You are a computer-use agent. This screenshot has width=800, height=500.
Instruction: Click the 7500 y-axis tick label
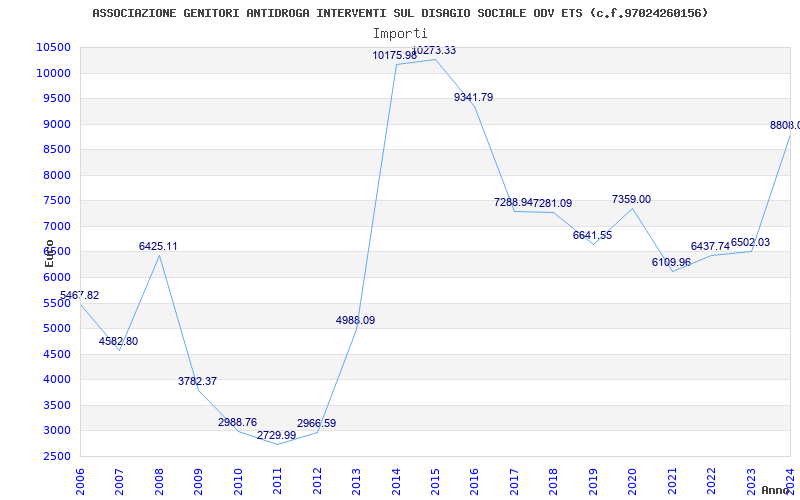[x=56, y=201]
